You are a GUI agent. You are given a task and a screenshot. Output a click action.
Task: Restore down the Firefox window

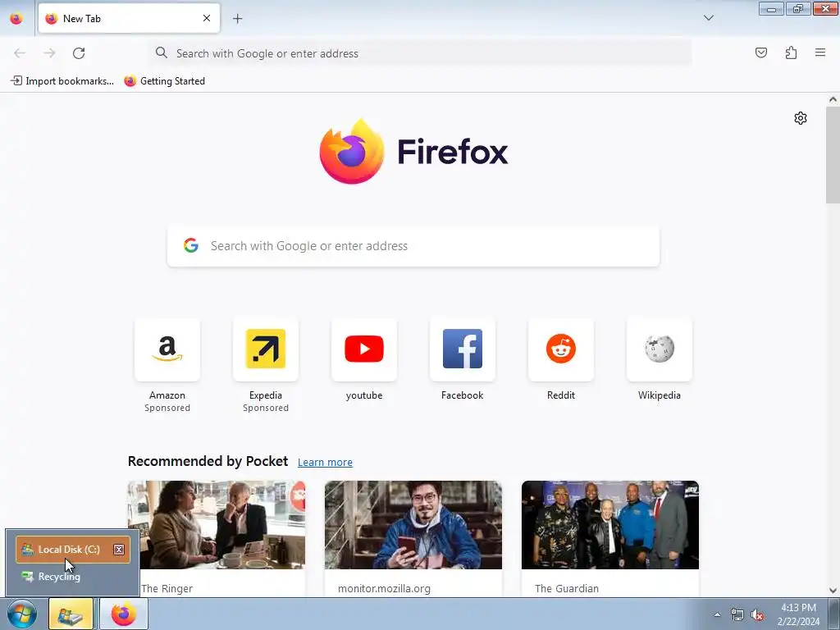(797, 8)
